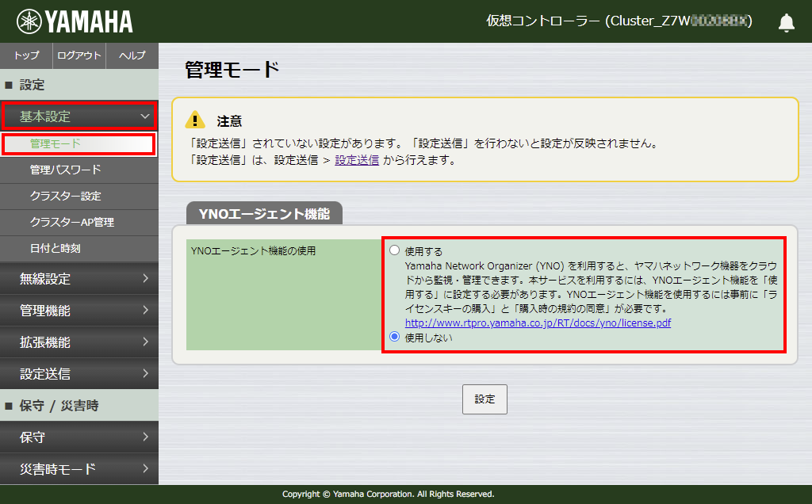Screen dimensions: 812x504
Task: Click the Yamaha logo in header
Action: [75, 21]
